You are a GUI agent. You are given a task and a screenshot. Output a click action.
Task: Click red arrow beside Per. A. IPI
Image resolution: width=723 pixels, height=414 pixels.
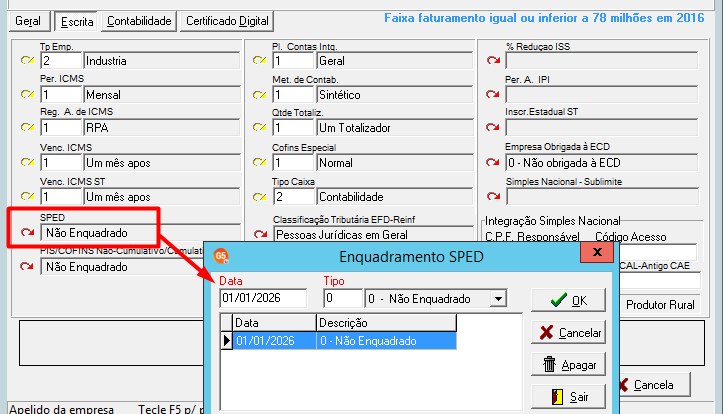492,95
